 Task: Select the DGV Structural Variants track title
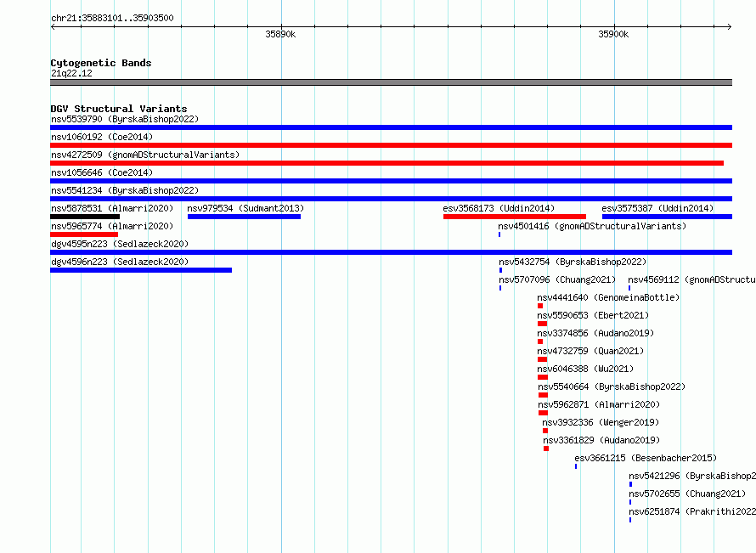tap(119, 109)
